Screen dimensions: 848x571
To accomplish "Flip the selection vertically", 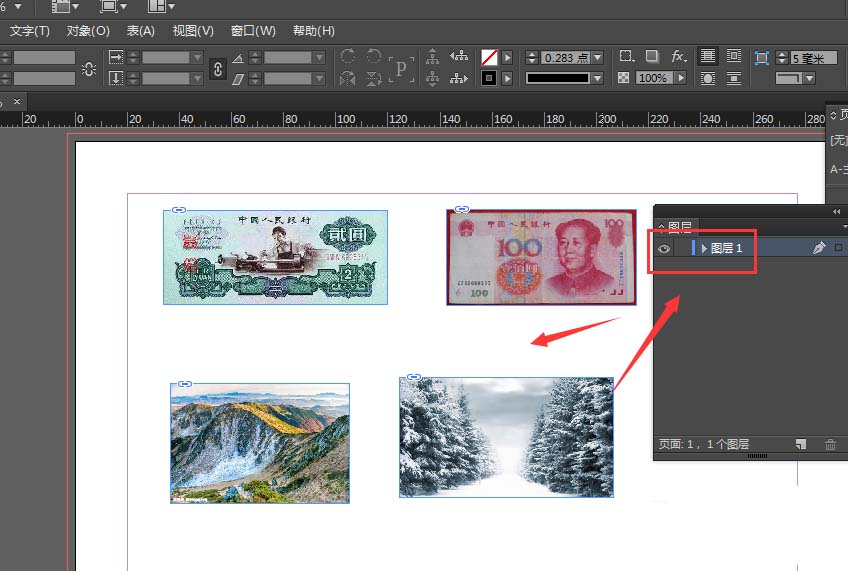I will pyautogui.click(x=374, y=79).
